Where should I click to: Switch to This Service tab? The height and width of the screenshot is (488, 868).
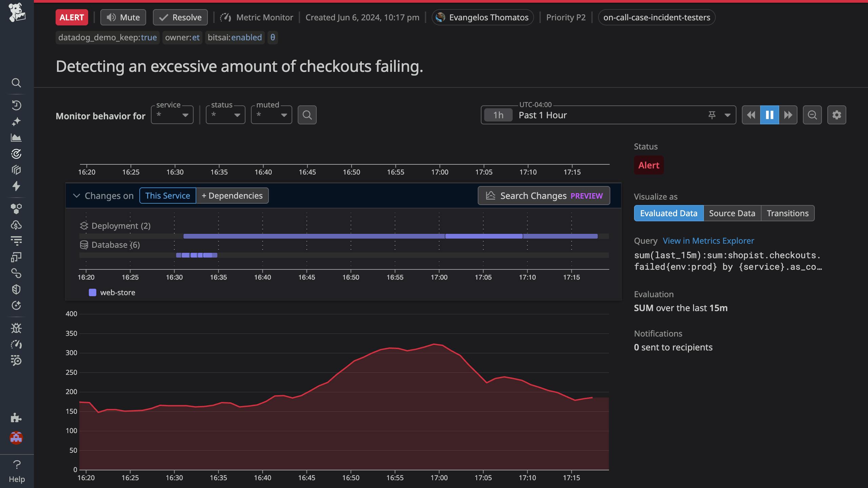point(167,196)
